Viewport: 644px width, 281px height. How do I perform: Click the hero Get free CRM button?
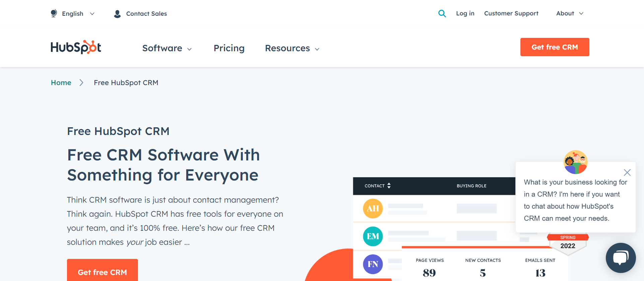(102, 271)
